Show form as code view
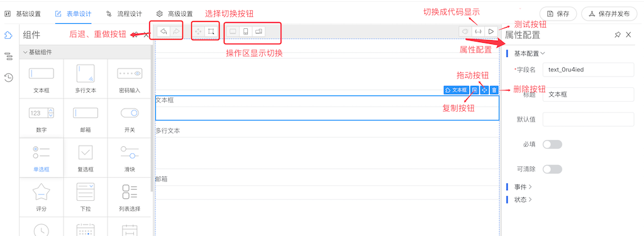 tap(478, 31)
